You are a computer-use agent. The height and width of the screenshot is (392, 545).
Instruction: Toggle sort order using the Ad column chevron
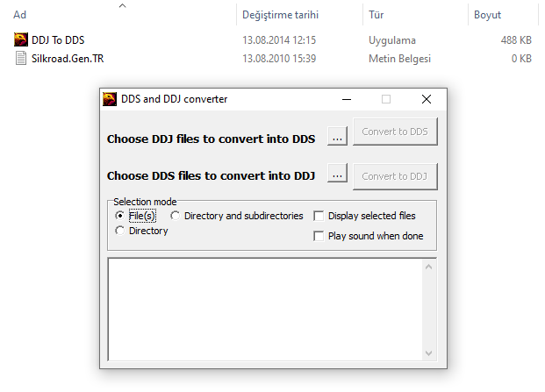(122, 5)
